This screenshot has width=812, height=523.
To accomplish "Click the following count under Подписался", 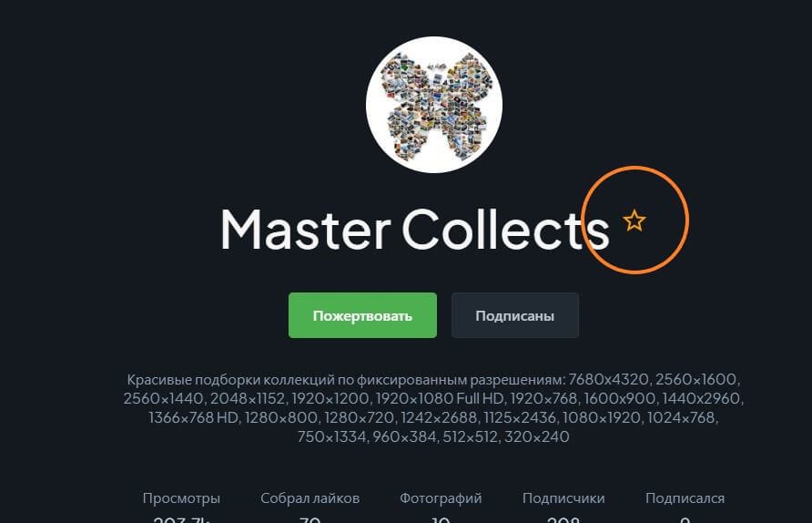I will (x=685, y=519).
